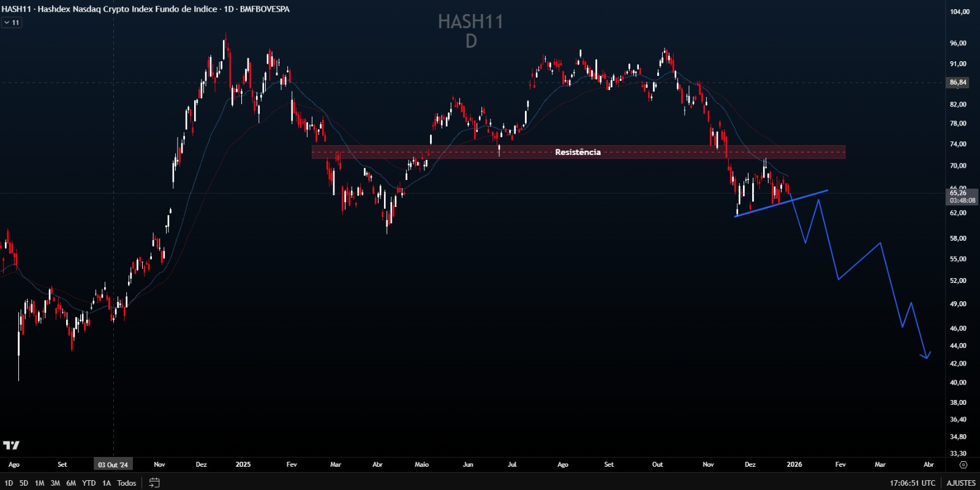Open chart settings hexagon gear icon
Screen dimensions: 980x490
click(x=963, y=465)
